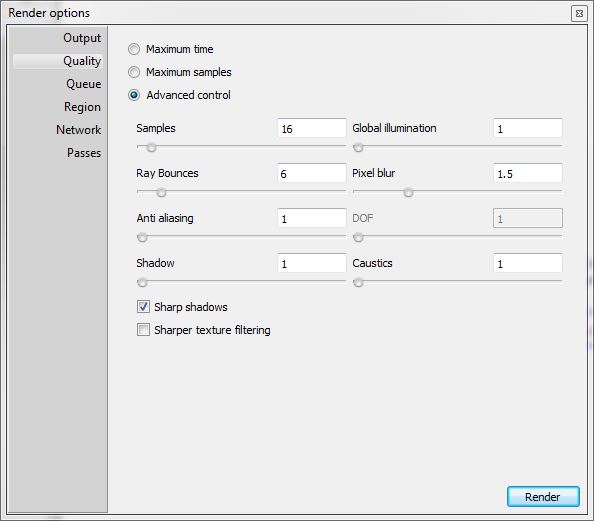The image size is (594, 521).
Task: Switch to the Queue tab
Action: click(x=83, y=84)
